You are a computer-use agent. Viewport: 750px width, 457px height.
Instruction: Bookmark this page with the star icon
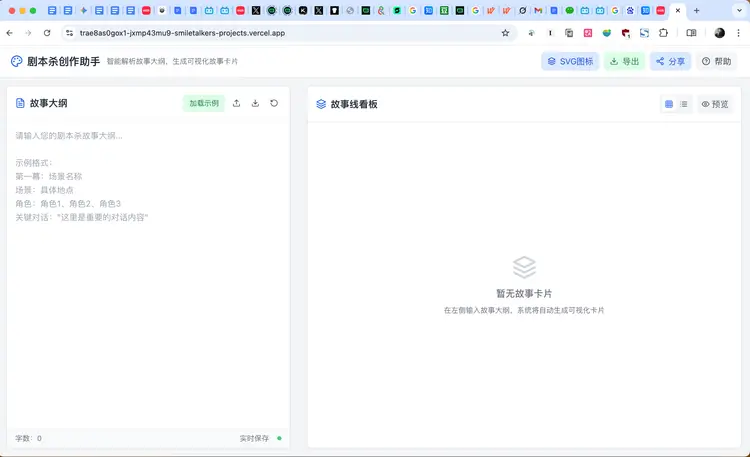click(506, 33)
